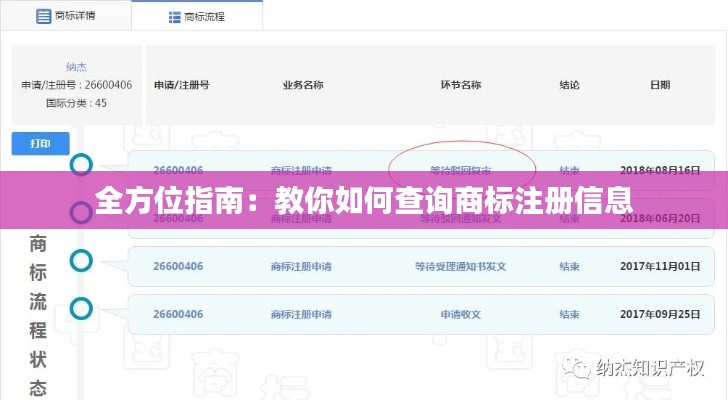Click the 环节名称 column header
Screen dimensions: 728x400
[461, 85]
